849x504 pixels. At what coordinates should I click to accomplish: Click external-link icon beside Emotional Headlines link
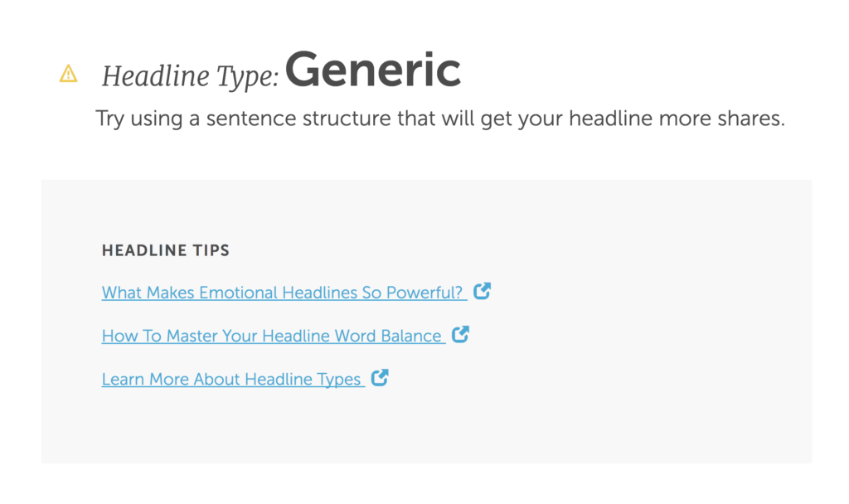click(x=482, y=292)
